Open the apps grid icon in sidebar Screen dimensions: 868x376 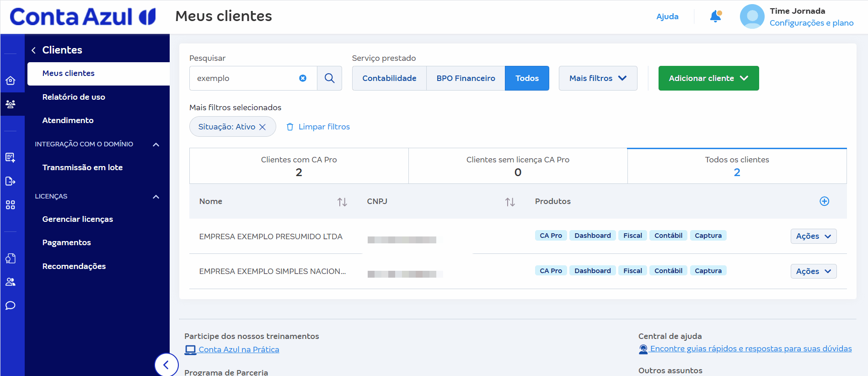pos(11,204)
